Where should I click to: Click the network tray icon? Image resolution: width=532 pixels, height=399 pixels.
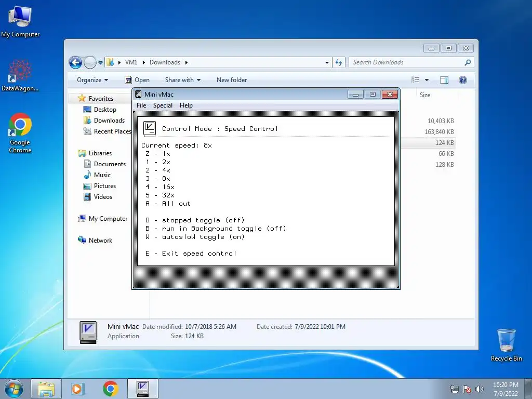pyautogui.click(x=454, y=389)
